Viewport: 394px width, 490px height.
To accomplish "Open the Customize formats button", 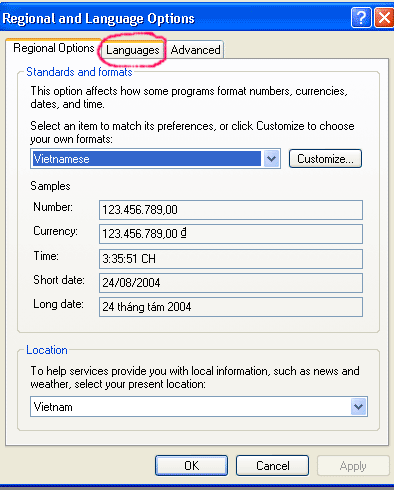I will tap(325, 159).
